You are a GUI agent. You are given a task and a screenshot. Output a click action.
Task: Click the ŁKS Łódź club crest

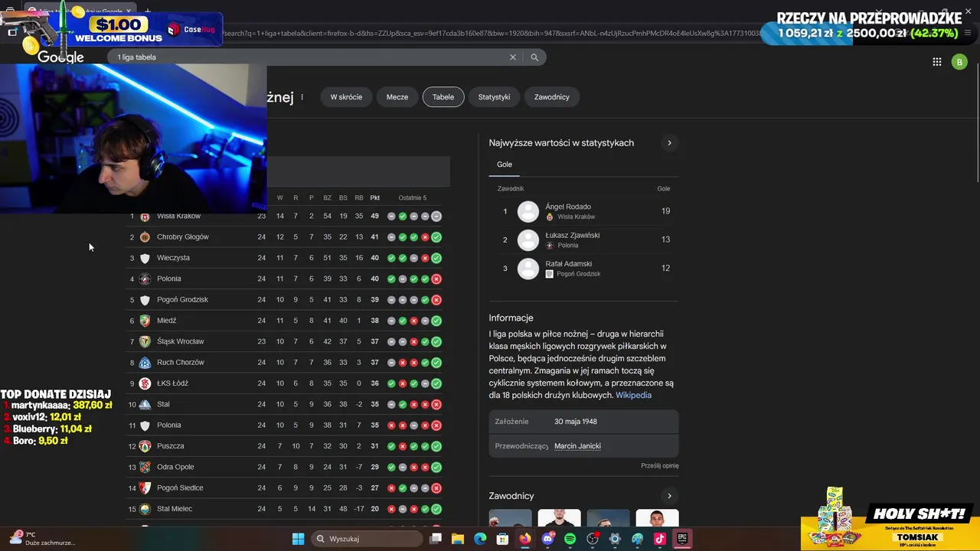(145, 383)
